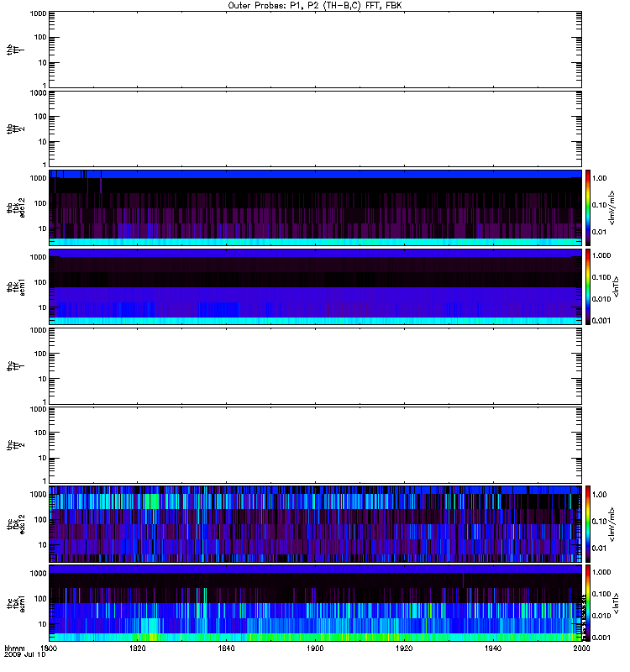630x672 pixels.
Task: Click the '1920' time axis label
Action: pyautogui.click(x=404, y=648)
